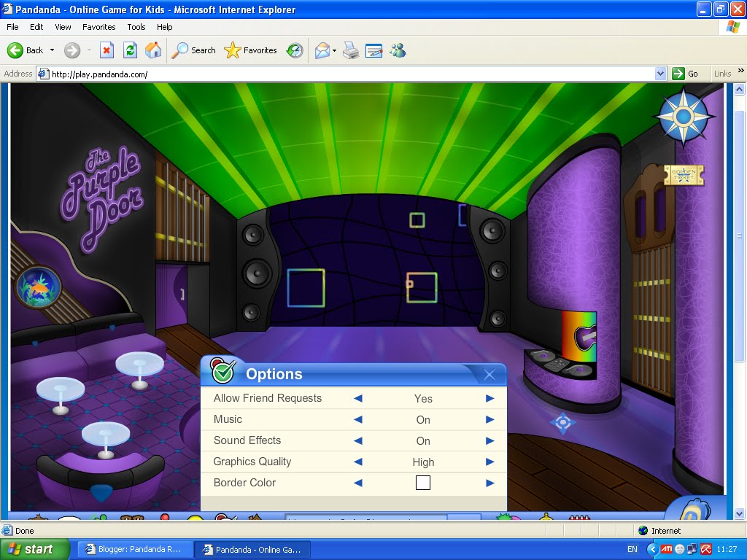Click the 'Graphics Quality' label
The height and width of the screenshot is (560, 747).
coord(252,462)
